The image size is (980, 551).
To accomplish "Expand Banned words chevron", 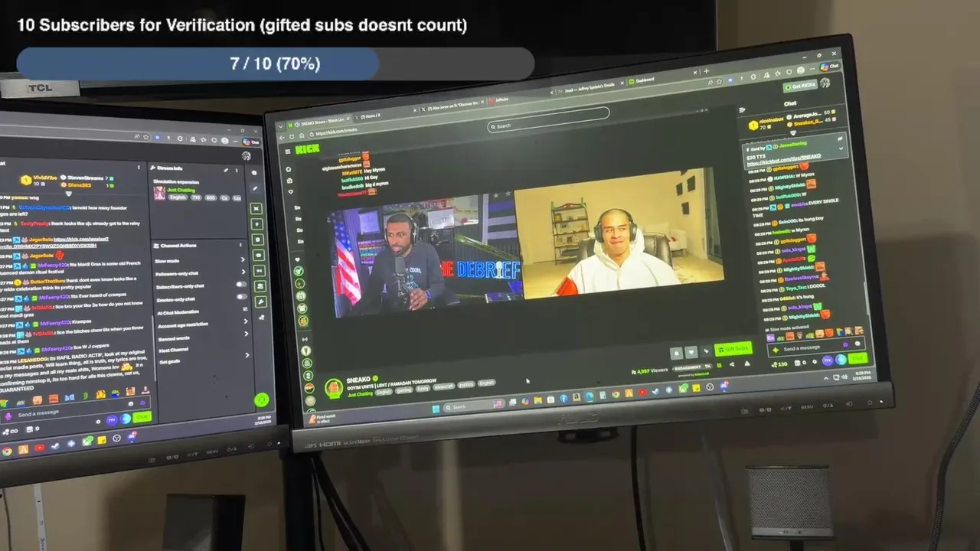I will pos(247,334).
